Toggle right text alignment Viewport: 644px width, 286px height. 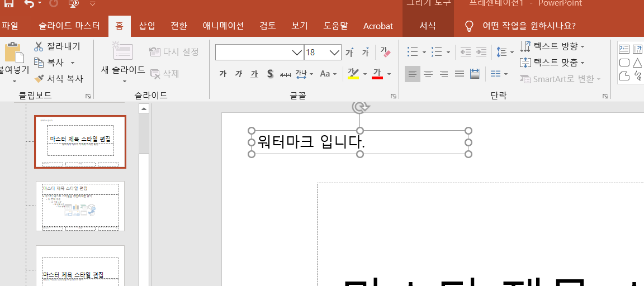(x=443, y=74)
